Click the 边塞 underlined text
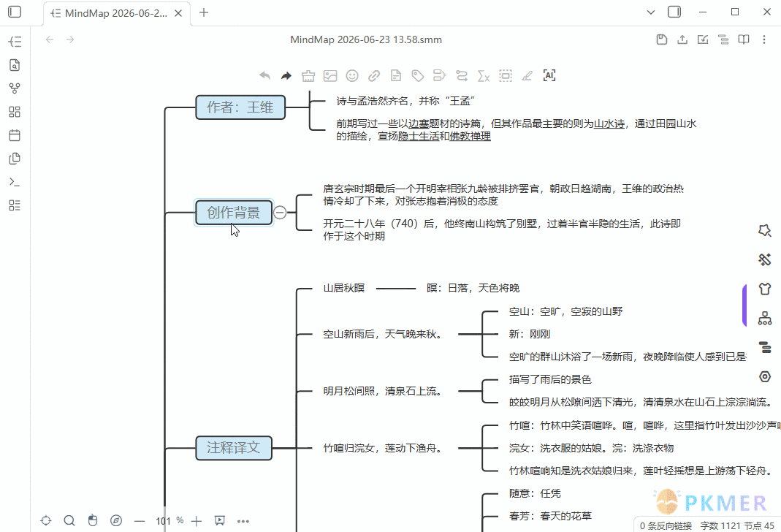 click(x=419, y=124)
